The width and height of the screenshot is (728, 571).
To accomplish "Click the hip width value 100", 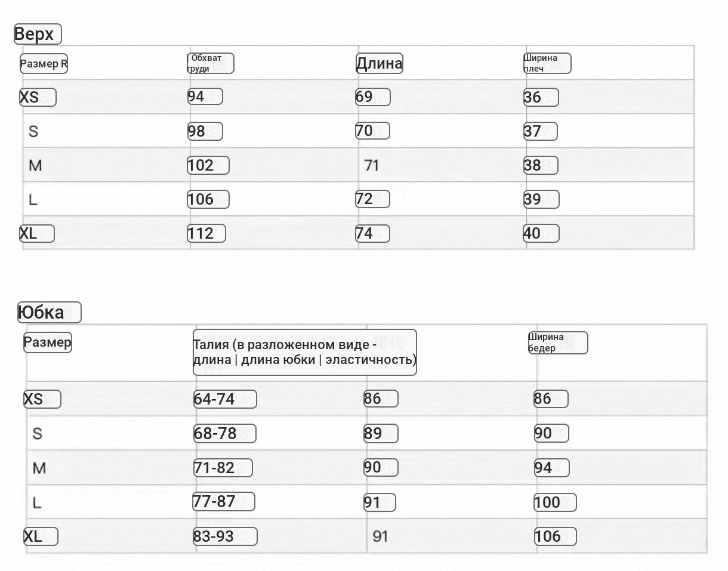I will 554,502.
